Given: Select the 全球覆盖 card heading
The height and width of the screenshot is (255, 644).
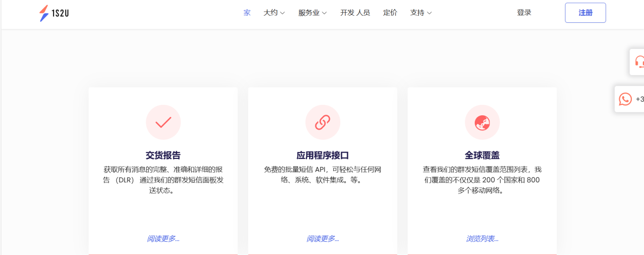Looking at the screenshot, I should (x=482, y=155).
